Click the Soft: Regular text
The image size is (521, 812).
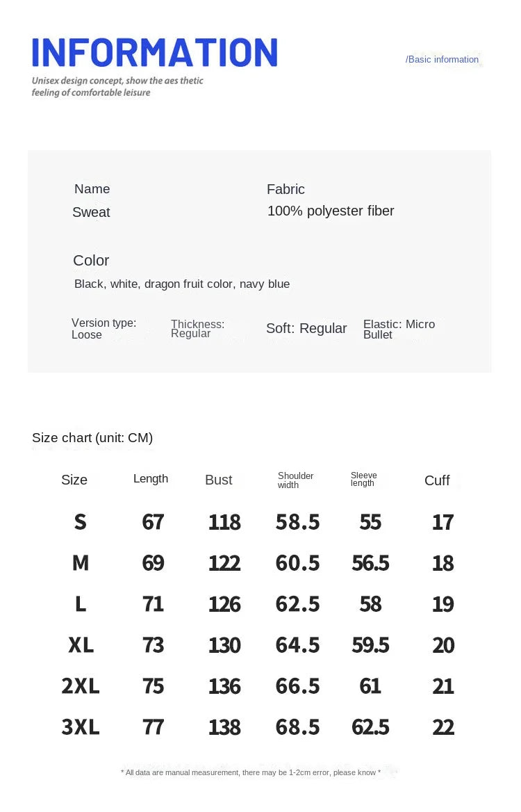[306, 328]
